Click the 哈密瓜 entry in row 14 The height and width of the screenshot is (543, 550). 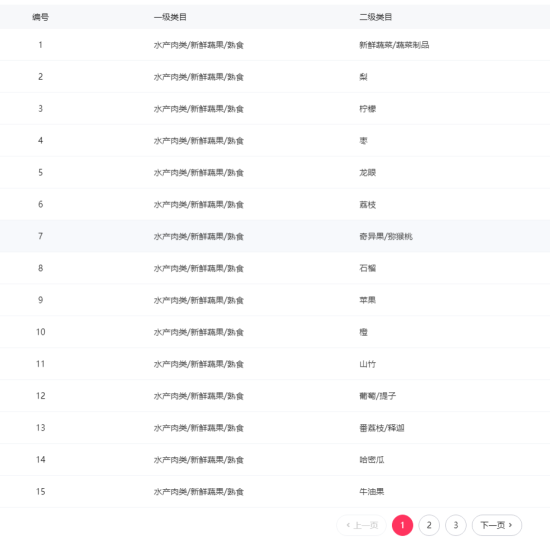point(372,460)
